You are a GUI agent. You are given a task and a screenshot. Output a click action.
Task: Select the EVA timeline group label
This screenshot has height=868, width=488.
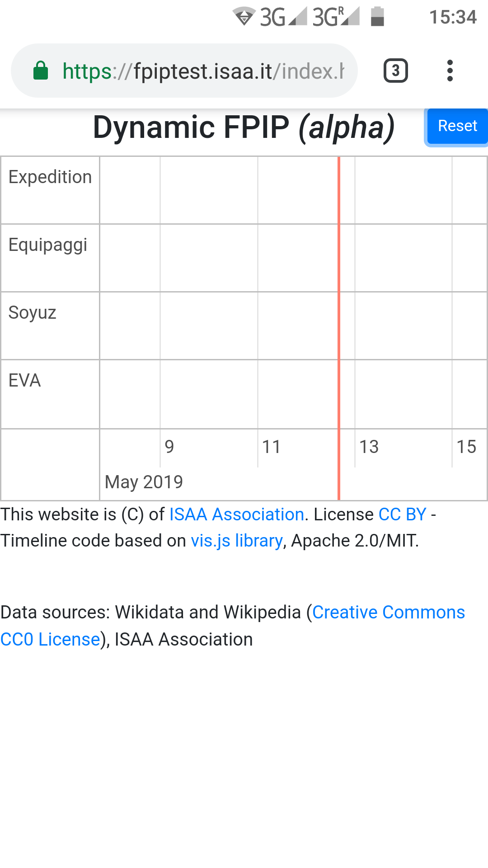tap(25, 381)
